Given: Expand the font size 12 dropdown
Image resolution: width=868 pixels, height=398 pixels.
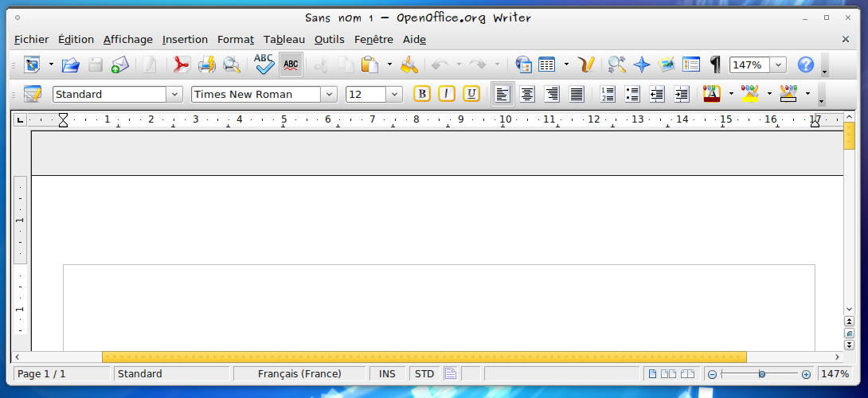Looking at the screenshot, I should pyautogui.click(x=395, y=94).
